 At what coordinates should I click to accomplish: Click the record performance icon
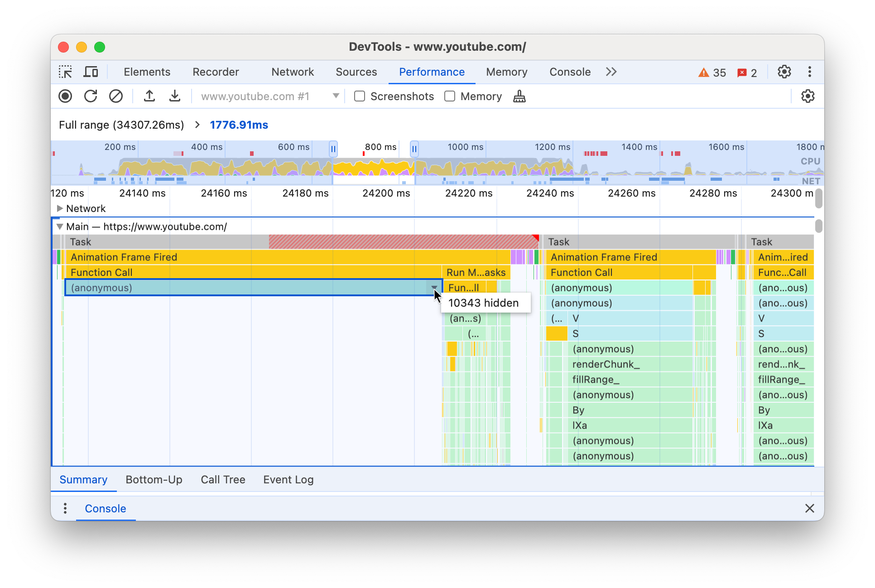65,96
